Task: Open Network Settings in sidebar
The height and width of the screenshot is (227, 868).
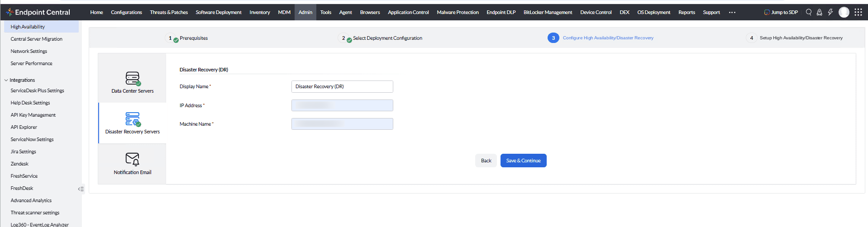Action: [29, 51]
